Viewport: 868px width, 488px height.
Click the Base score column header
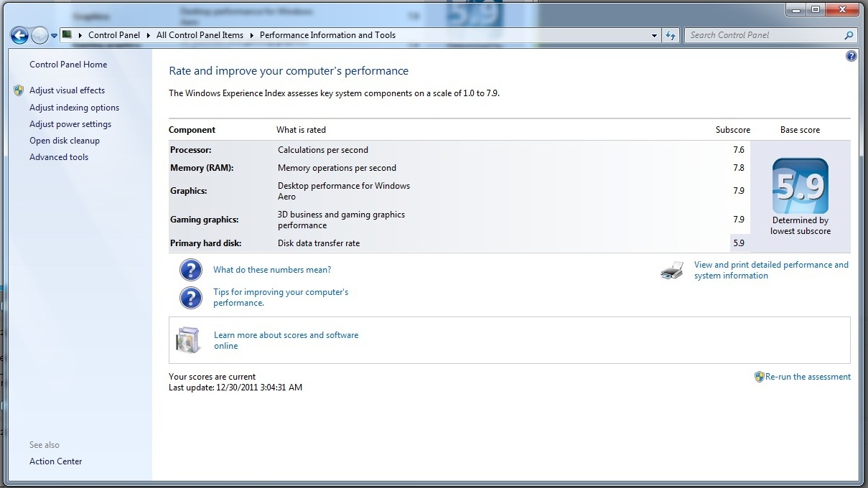(x=800, y=130)
